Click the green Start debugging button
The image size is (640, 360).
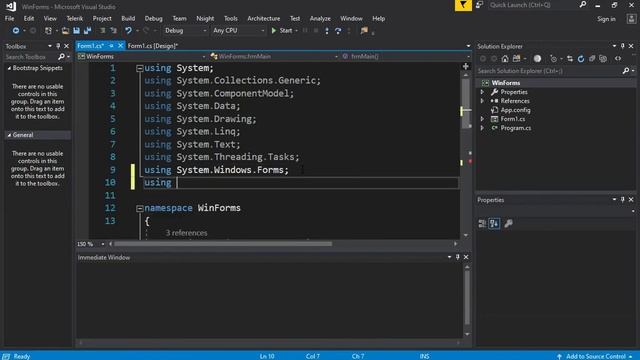(282, 31)
